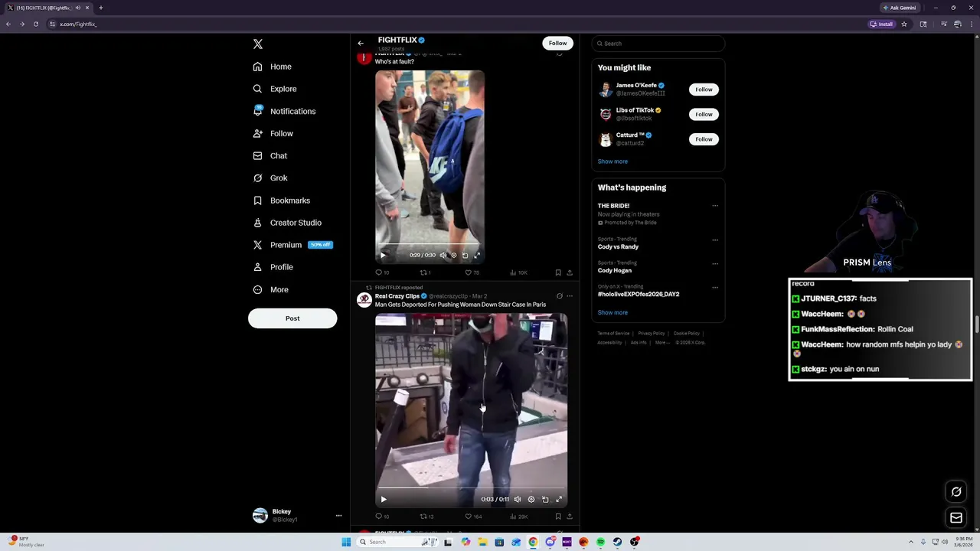This screenshot has width=980, height=551.
Task: Follow Libs of TikTok
Action: 704,114
